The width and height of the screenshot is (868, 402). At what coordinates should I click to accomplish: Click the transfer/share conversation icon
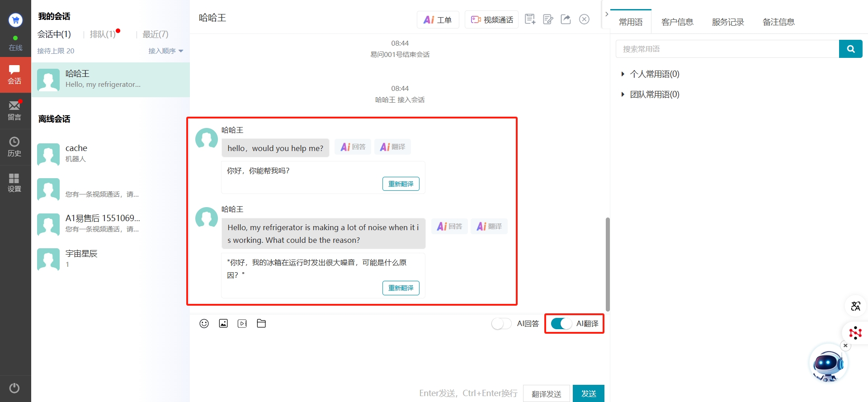566,19
